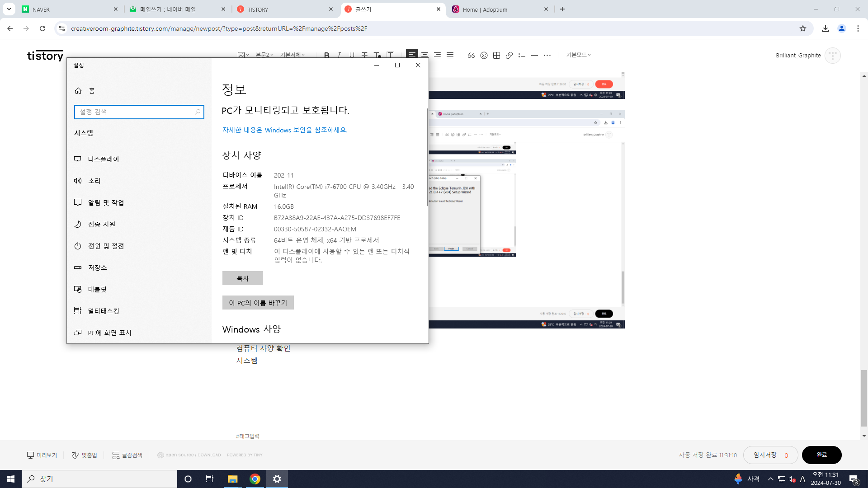Open the 기본서체 font dropdown
This screenshot has height=488, width=868.
click(x=292, y=55)
